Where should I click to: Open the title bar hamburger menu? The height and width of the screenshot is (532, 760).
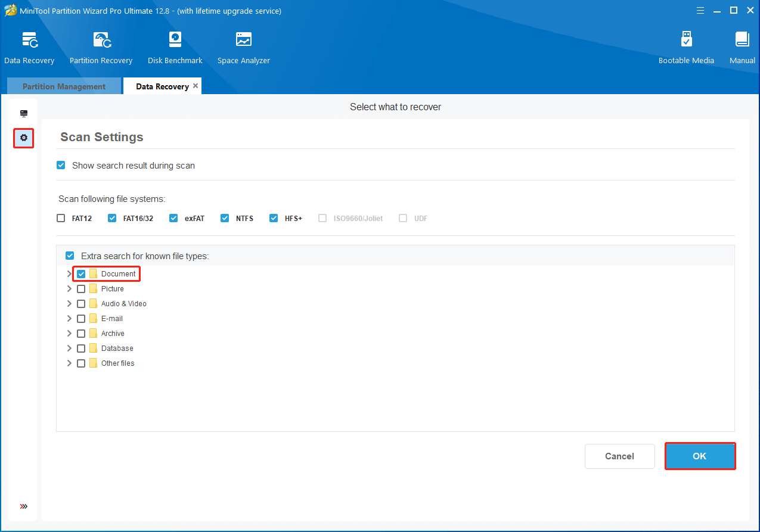[x=701, y=10]
